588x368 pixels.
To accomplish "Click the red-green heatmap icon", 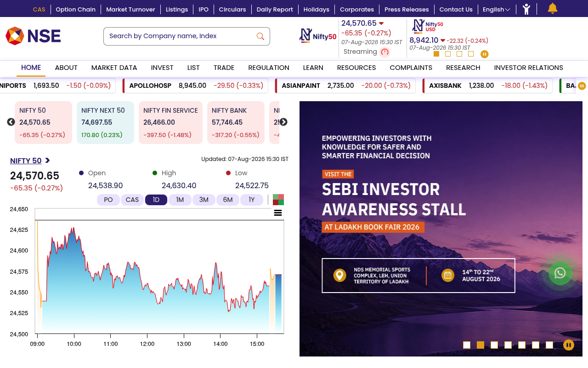I will point(278,200).
